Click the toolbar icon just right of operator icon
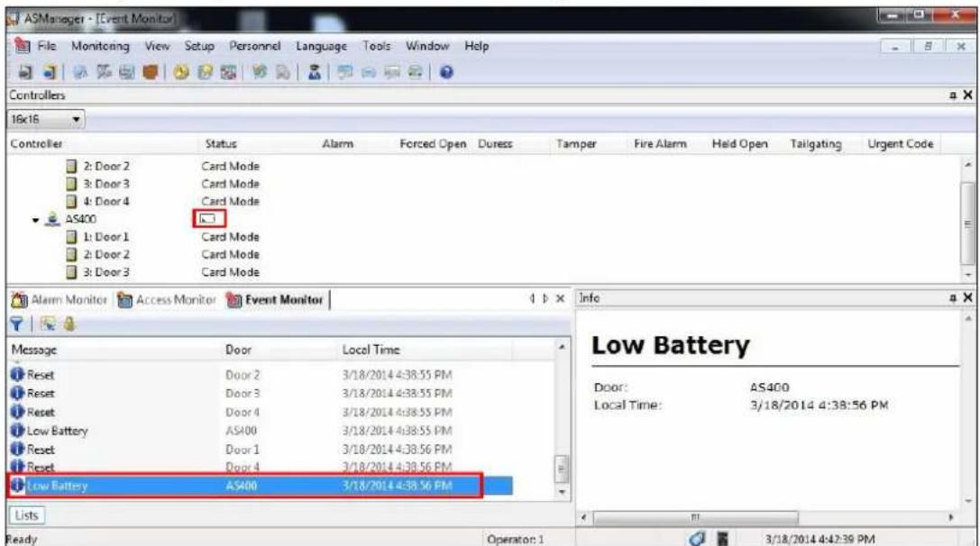The image size is (980, 546). pyautogui.click(x=344, y=72)
